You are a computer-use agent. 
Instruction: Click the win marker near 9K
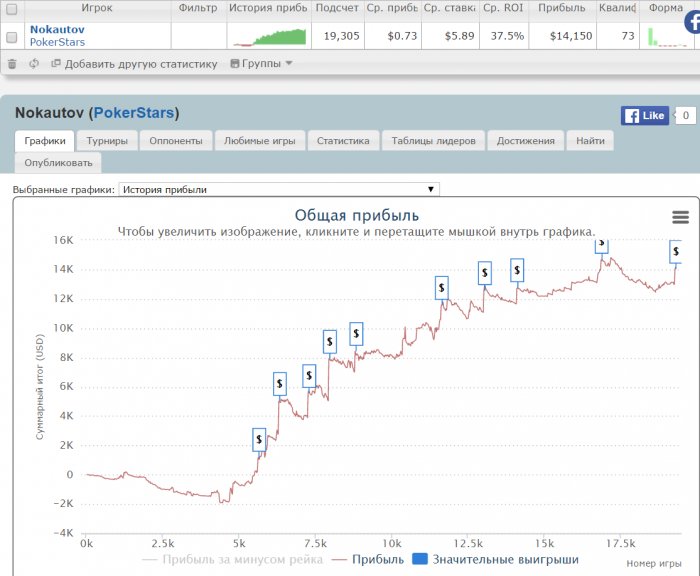(329, 342)
